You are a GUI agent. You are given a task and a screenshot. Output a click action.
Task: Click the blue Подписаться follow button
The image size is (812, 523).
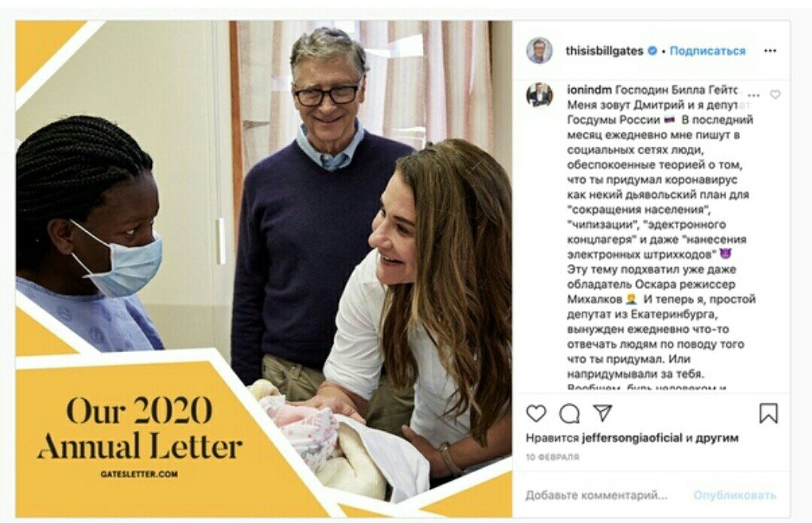click(x=707, y=51)
